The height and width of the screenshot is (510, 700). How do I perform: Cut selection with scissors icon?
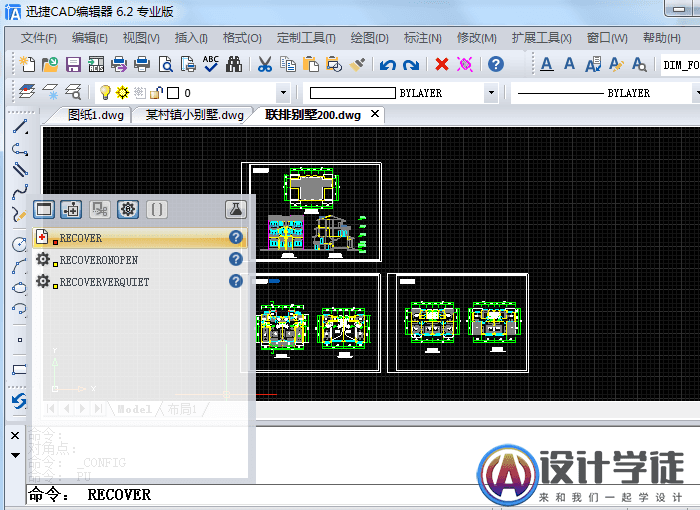pyautogui.click(x=264, y=64)
